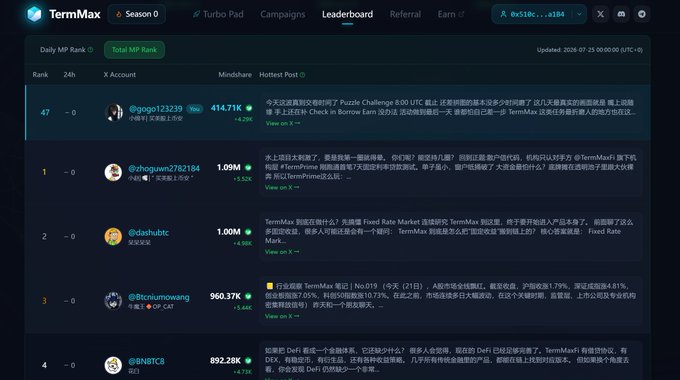680x380 pixels.
Task: Click rank number 47
Action: [x=45, y=112]
